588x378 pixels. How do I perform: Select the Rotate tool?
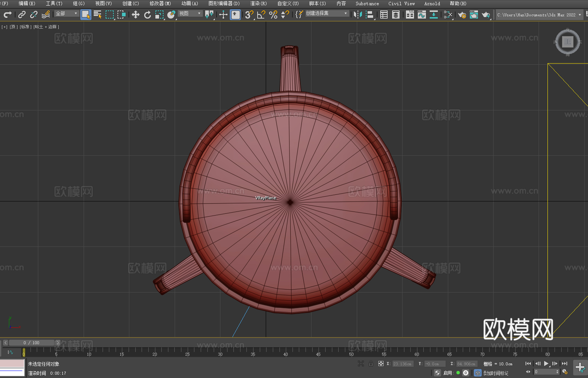pyautogui.click(x=148, y=14)
